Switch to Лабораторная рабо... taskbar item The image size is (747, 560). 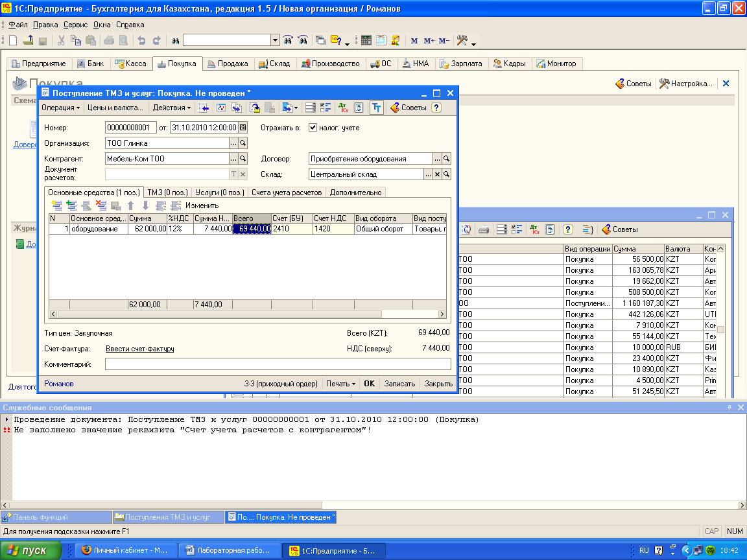pos(229,551)
